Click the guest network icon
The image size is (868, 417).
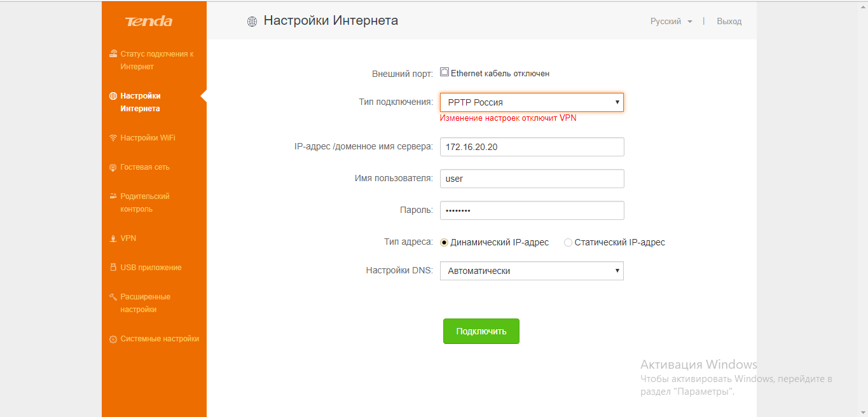click(113, 167)
